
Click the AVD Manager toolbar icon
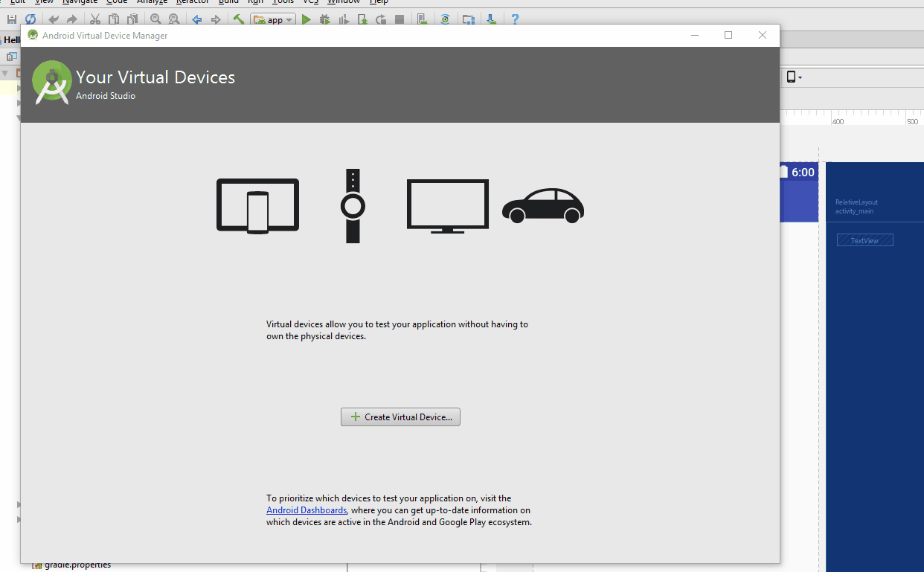(x=422, y=19)
